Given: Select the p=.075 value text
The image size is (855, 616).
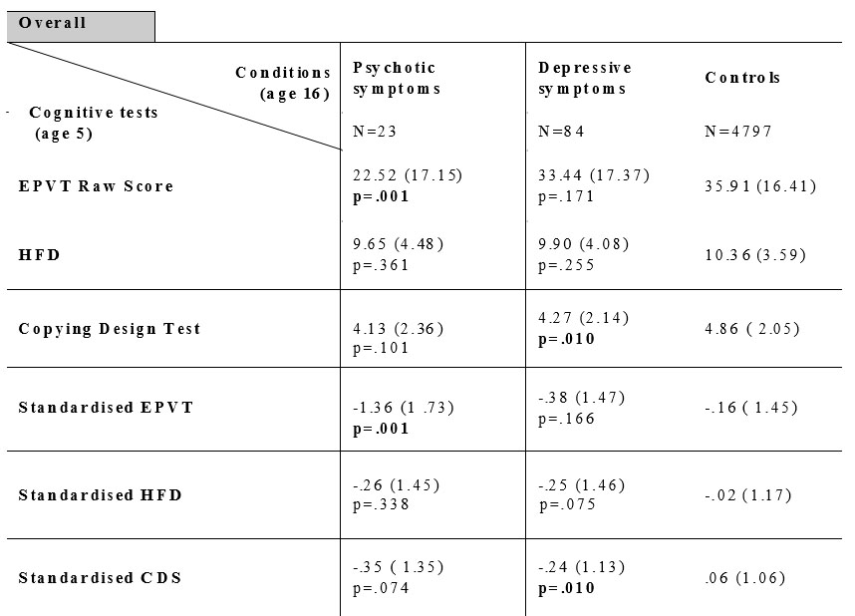Looking at the screenshot, I should tap(568, 504).
